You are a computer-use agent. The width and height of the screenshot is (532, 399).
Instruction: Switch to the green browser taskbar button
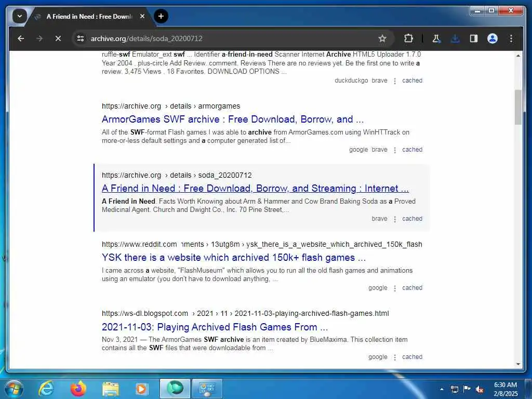tap(175, 389)
